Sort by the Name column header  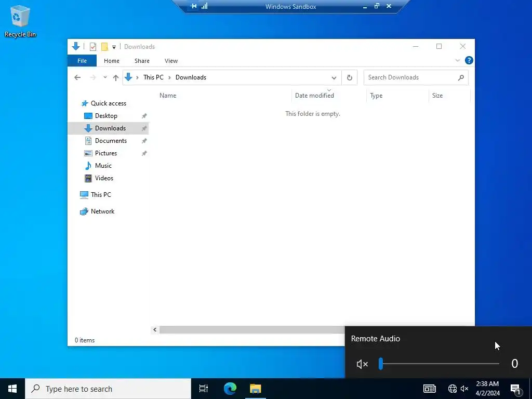pyautogui.click(x=223, y=96)
